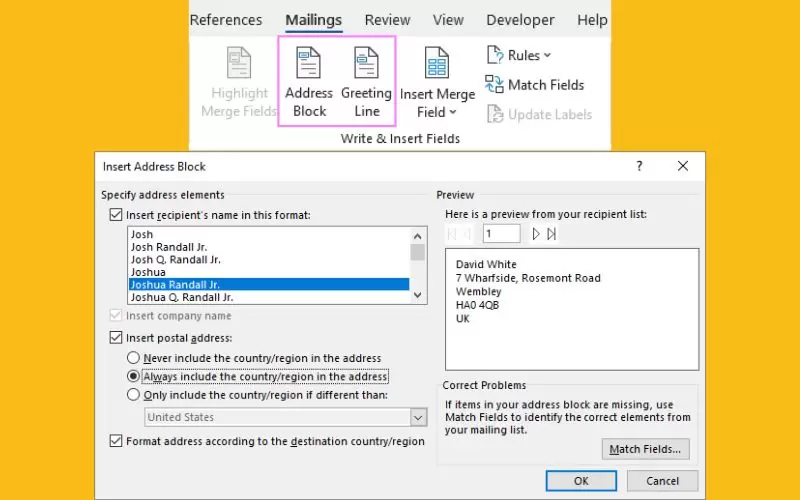This screenshot has height=500, width=800.
Task: Jump to last preview record
Action: click(552, 234)
